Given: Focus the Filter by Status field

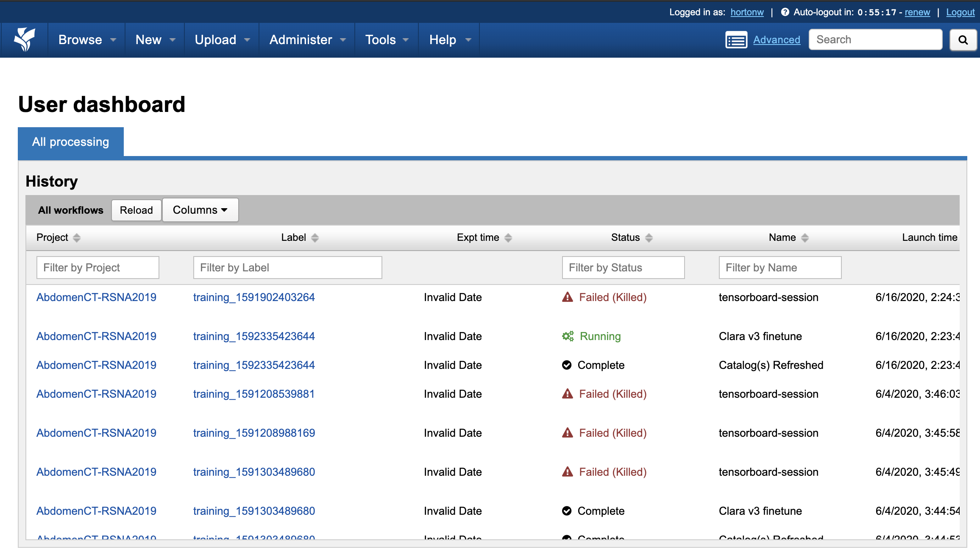Looking at the screenshot, I should tap(623, 268).
